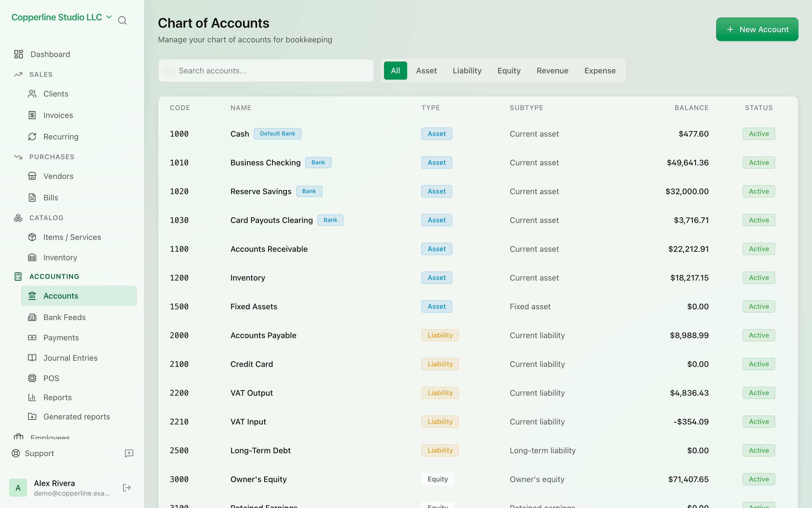Open the search magnifier in the sidebar header
Screen dimensions: 812x508
122,21
